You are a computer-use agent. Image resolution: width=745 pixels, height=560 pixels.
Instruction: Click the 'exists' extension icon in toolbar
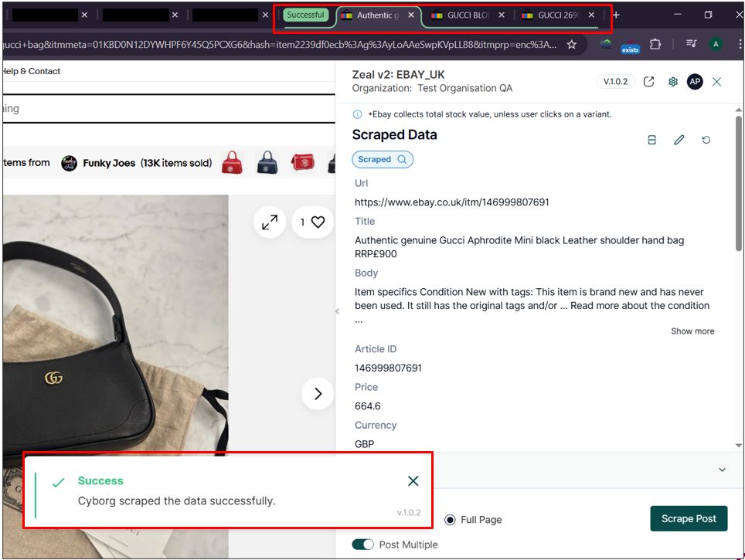(630, 46)
